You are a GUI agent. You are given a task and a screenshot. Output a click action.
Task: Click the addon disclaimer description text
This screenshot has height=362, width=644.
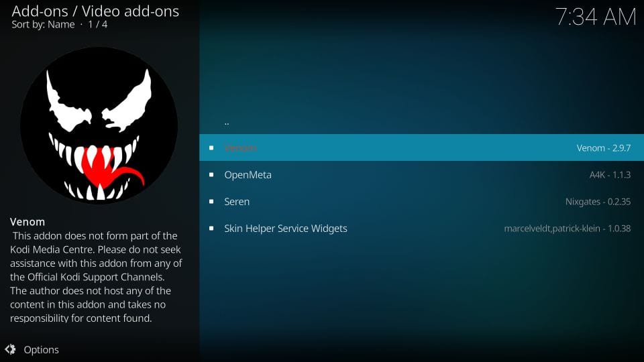pos(96,277)
